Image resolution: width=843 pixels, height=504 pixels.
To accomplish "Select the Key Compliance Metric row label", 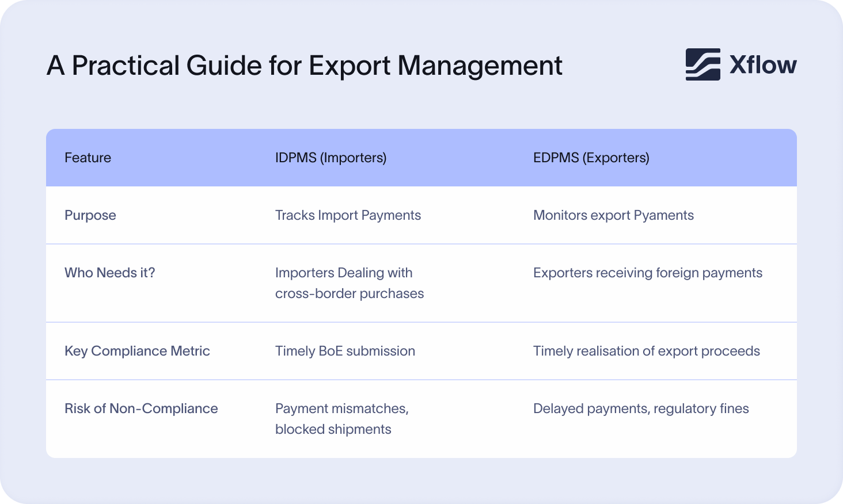I will [x=137, y=351].
